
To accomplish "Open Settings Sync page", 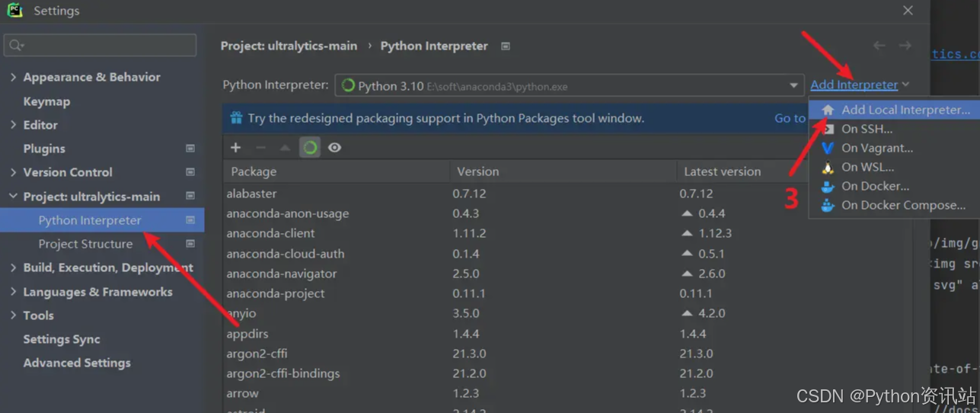I will pos(62,339).
